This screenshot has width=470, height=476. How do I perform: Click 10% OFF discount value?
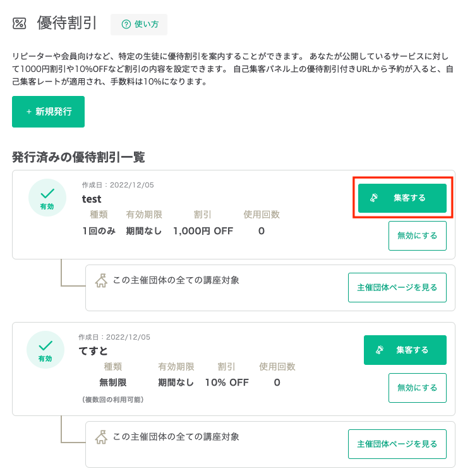click(227, 383)
